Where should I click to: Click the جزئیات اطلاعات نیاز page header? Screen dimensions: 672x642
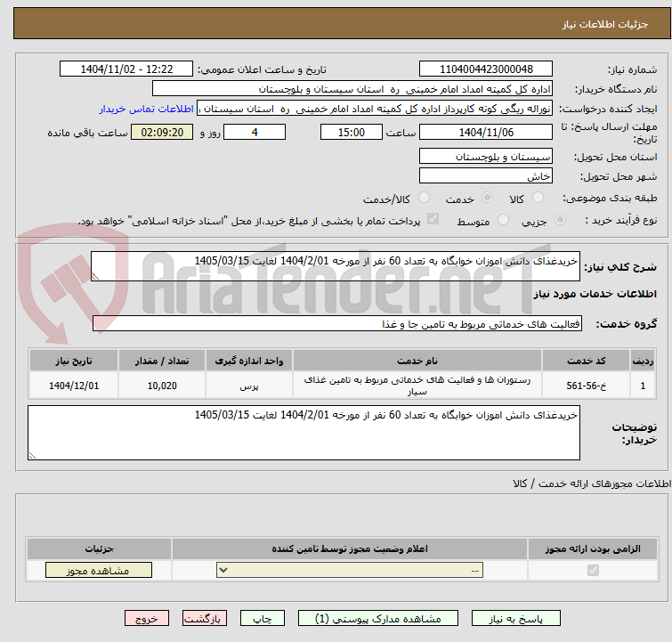click(605, 24)
